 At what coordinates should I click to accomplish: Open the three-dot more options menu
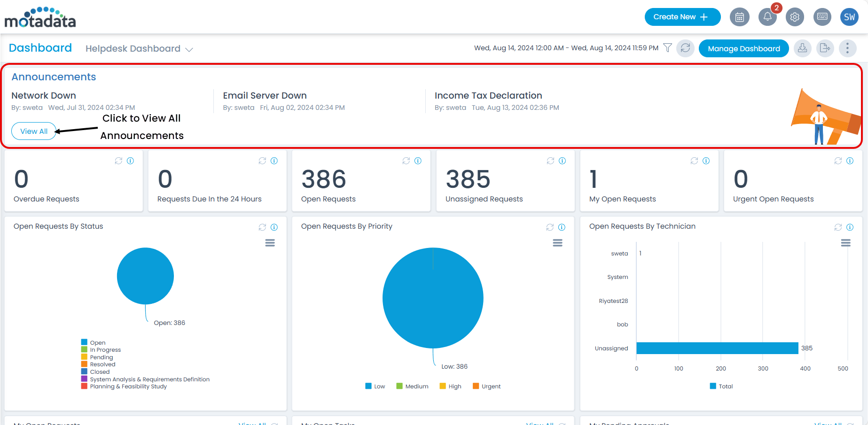click(x=847, y=48)
